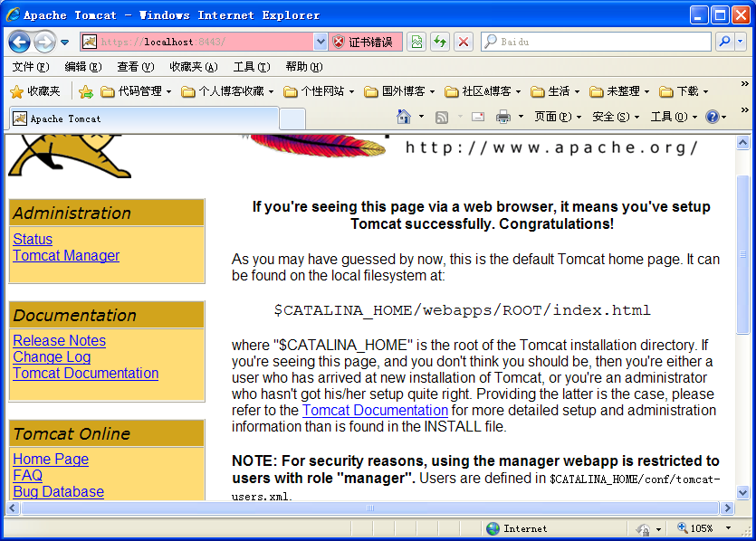Open the 文件(F) menu
Image resolution: width=756 pixels, height=541 pixels.
(31, 66)
